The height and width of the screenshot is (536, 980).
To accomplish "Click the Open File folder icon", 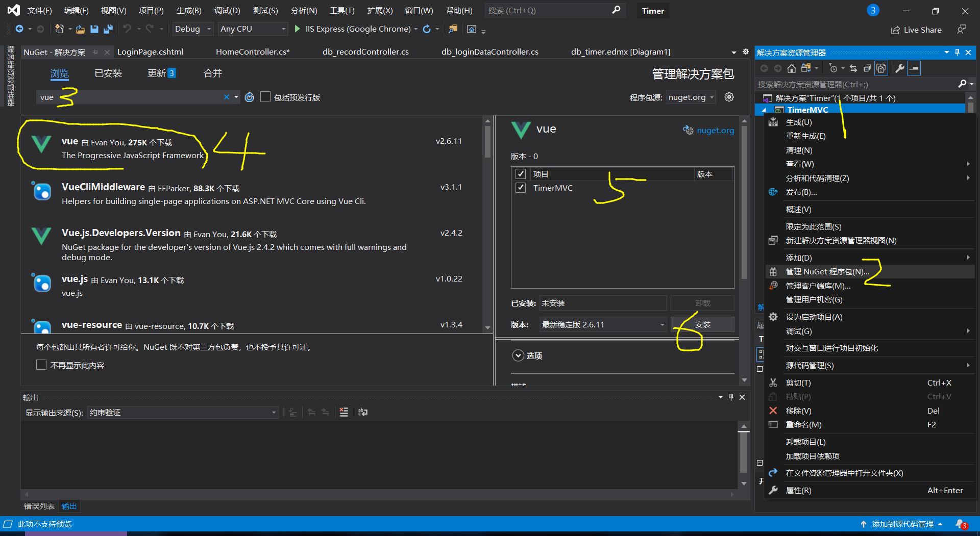I will (x=80, y=29).
